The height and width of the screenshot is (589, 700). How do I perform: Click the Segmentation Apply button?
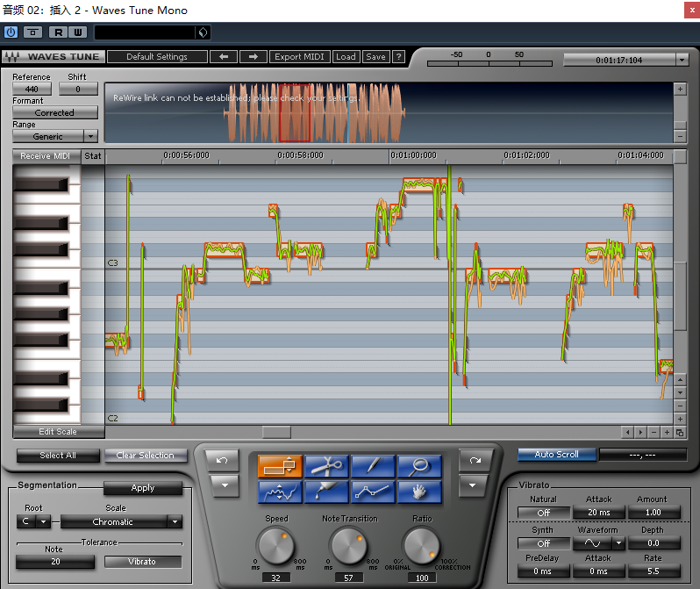143,488
